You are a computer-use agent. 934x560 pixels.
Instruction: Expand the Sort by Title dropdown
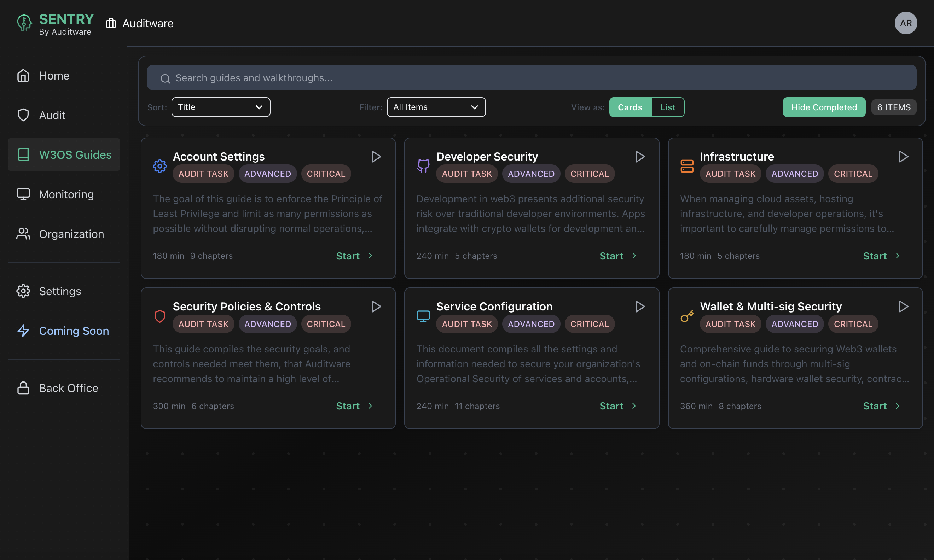pos(221,107)
